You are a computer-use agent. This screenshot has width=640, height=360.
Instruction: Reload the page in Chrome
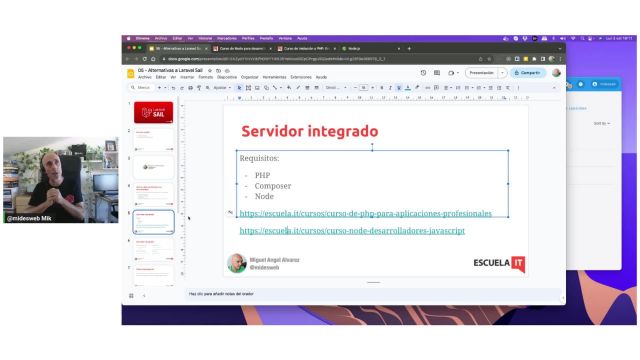(x=144, y=59)
